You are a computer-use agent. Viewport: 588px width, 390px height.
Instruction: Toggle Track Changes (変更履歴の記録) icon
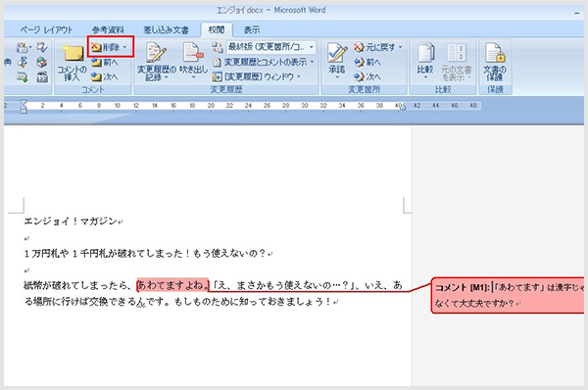[x=156, y=53]
